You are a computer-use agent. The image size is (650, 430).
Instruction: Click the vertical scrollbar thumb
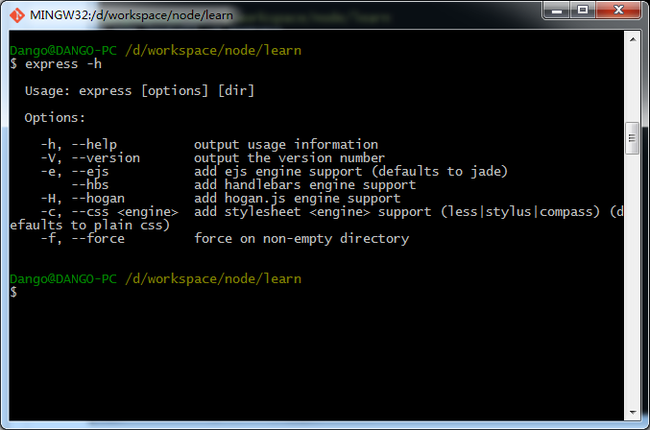(x=632, y=138)
